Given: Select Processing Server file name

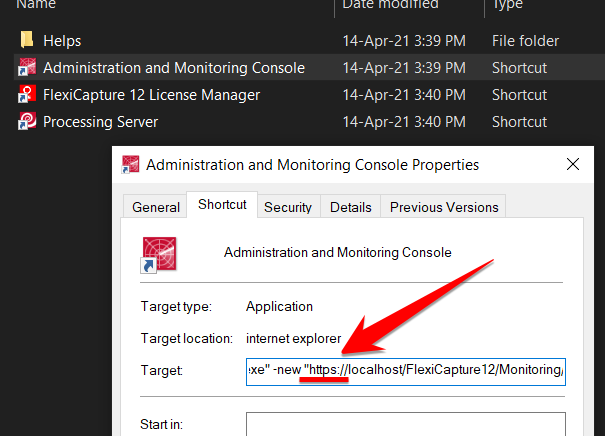Looking at the screenshot, I should pos(100,122).
